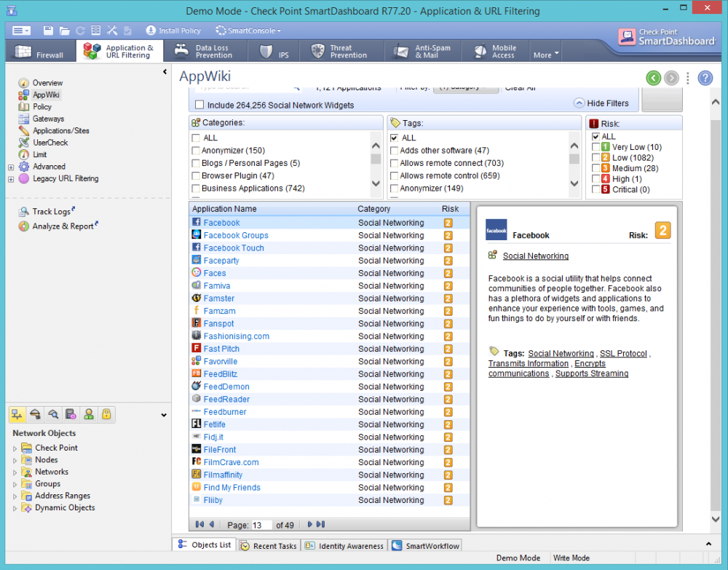Click the SSL Protocol tag link
This screenshot has width=728, height=570.
pyautogui.click(x=623, y=354)
